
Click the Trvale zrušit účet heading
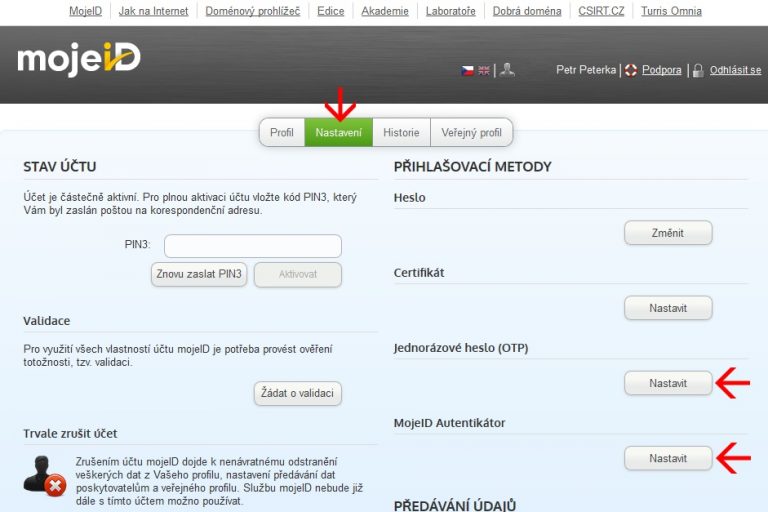coord(70,434)
